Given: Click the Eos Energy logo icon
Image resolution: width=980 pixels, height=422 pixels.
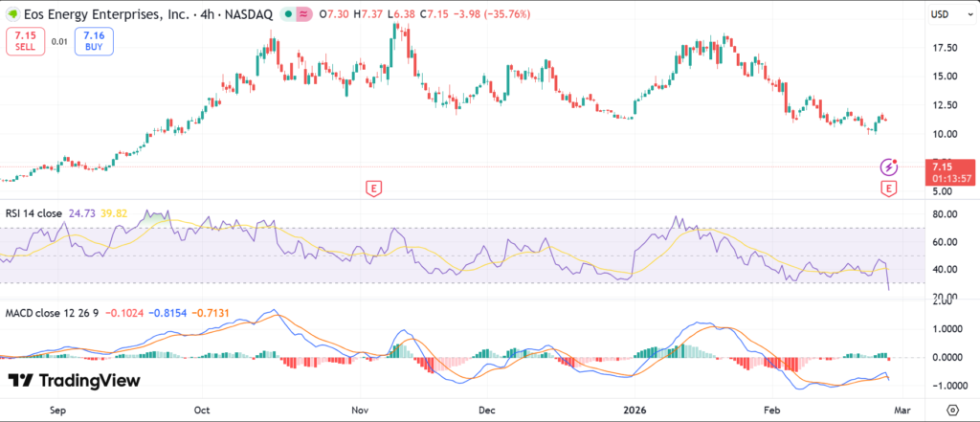Looking at the screenshot, I should pyautogui.click(x=14, y=14).
